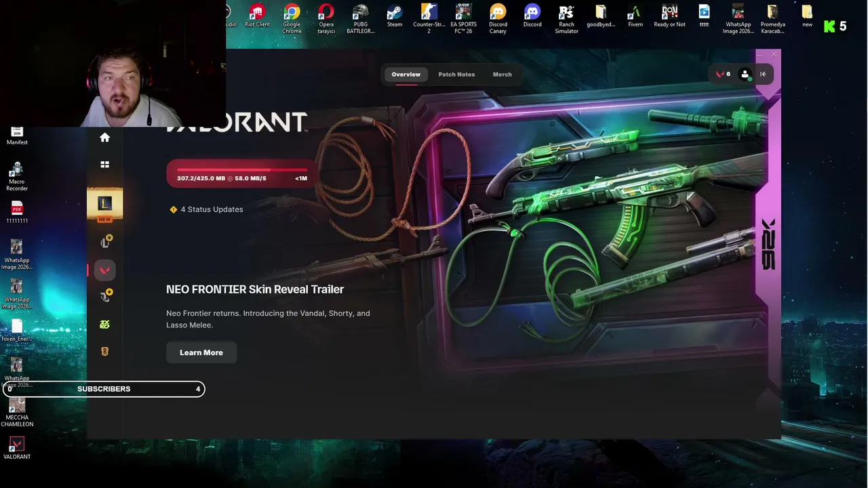This screenshot has height=488, width=868.
Task: Select the PUBG BATTLEGROUNDS desktop shortcut
Action: coord(361,19)
